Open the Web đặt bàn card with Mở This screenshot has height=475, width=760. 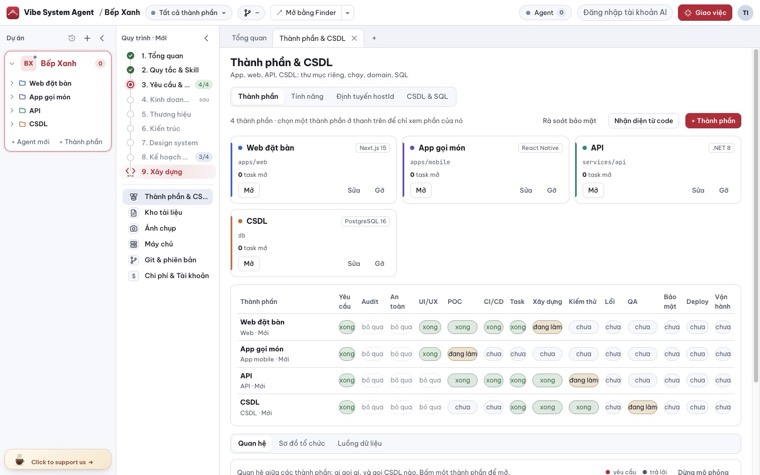point(249,190)
